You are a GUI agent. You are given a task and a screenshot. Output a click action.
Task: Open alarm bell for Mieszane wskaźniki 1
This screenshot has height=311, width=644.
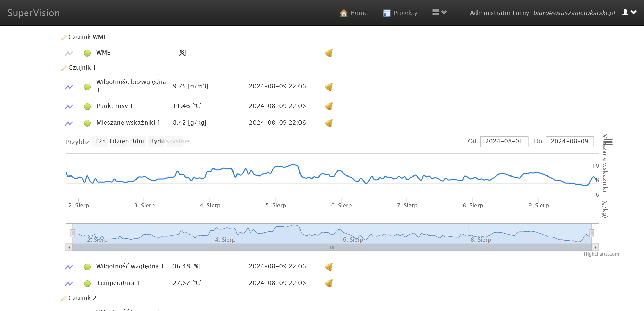point(329,123)
